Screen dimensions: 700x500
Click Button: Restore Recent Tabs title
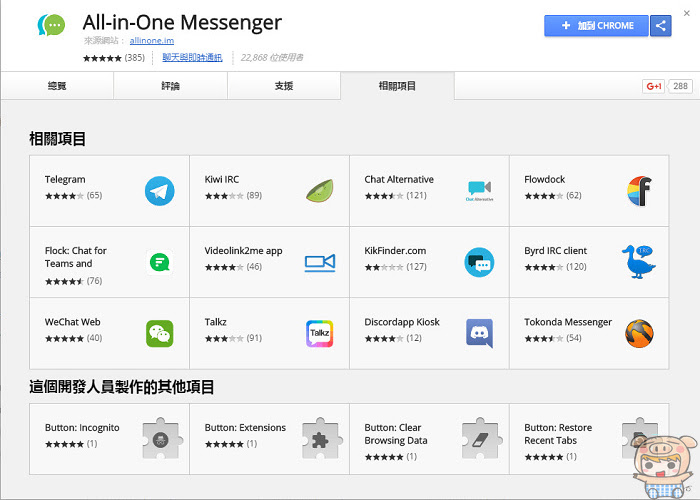(558, 434)
